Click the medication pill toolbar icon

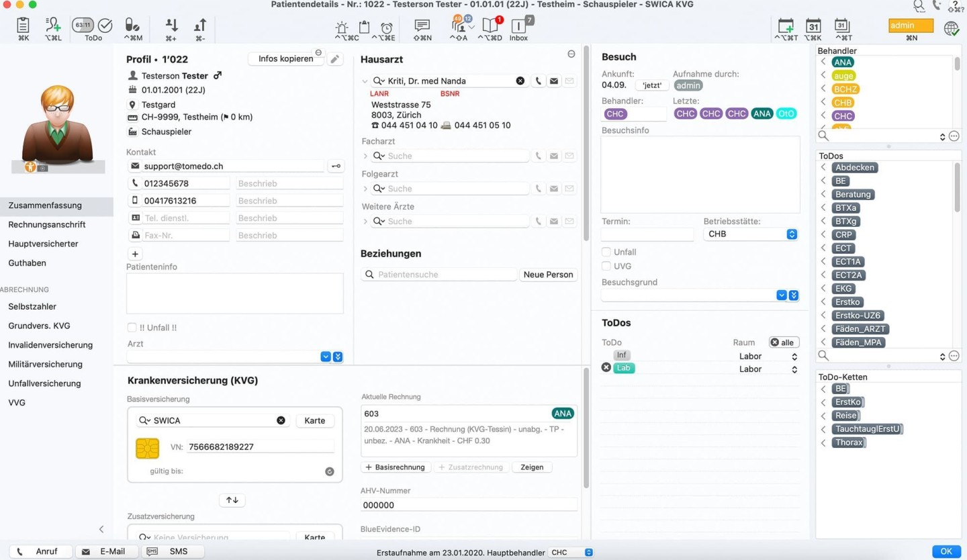pos(132,26)
